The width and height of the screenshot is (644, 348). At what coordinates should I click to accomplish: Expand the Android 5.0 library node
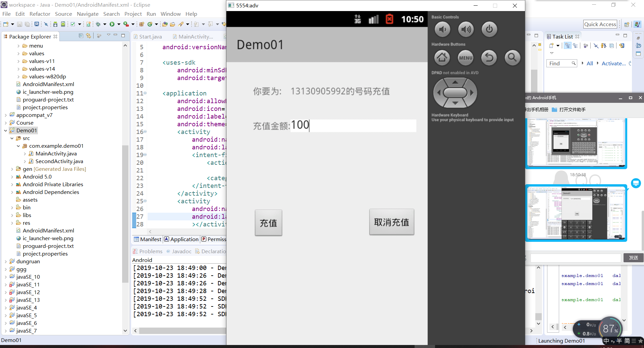click(12, 177)
